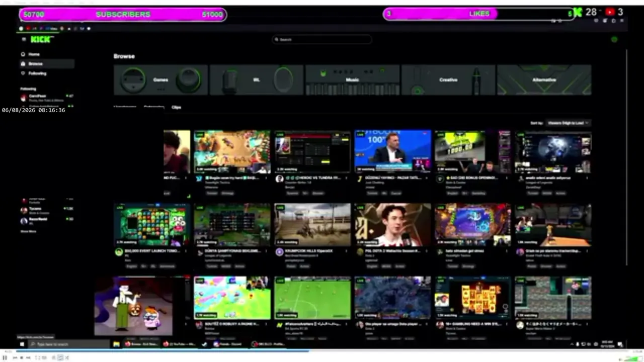
Task: Open the green soccer pitch stream thumbnail
Action: [x=312, y=298]
